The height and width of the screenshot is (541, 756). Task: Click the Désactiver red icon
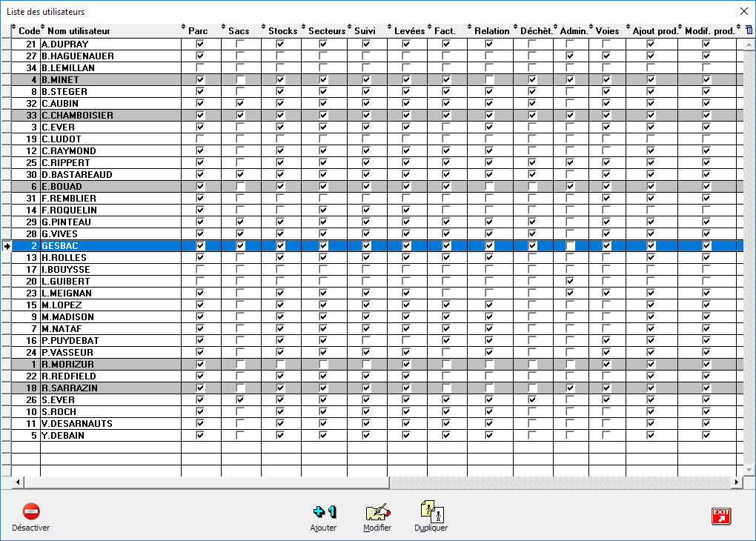31,511
